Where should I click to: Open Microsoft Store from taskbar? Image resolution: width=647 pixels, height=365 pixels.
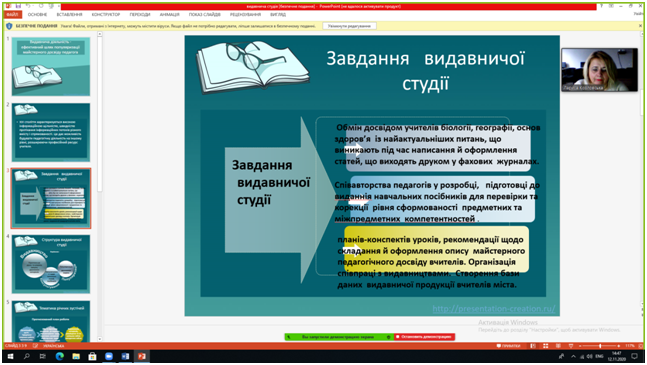(92, 356)
